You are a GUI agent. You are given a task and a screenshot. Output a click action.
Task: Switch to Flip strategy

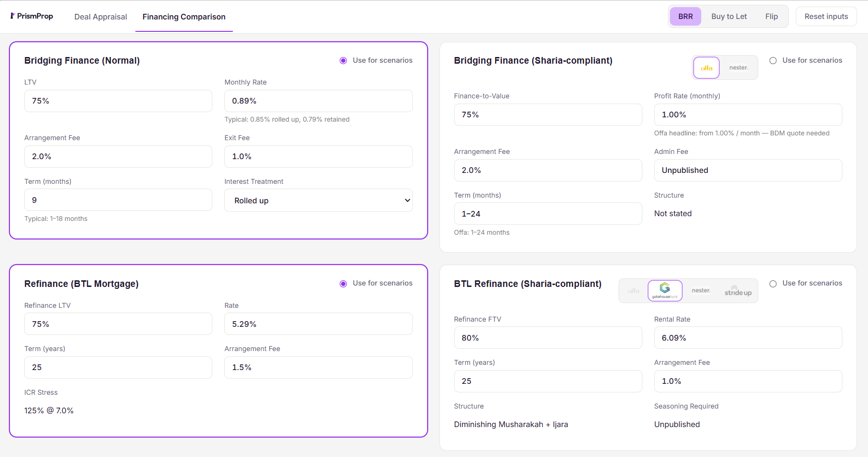772,16
